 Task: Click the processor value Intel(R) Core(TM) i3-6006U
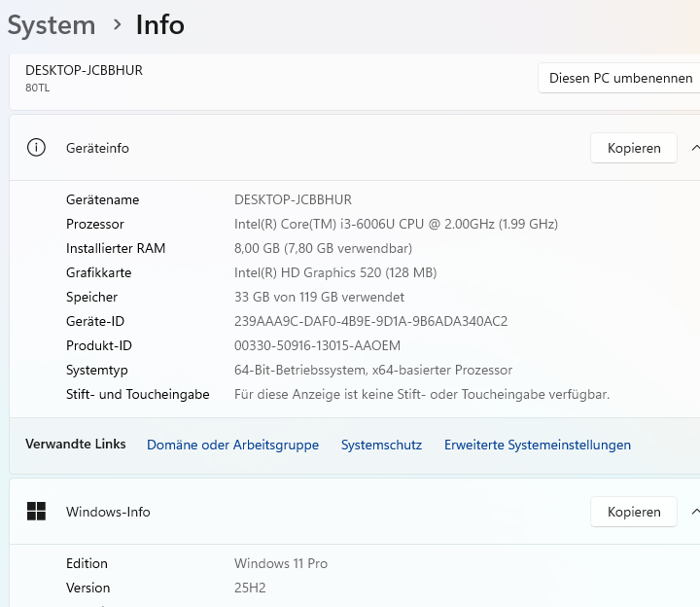pyautogui.click(x=396, y=224)
